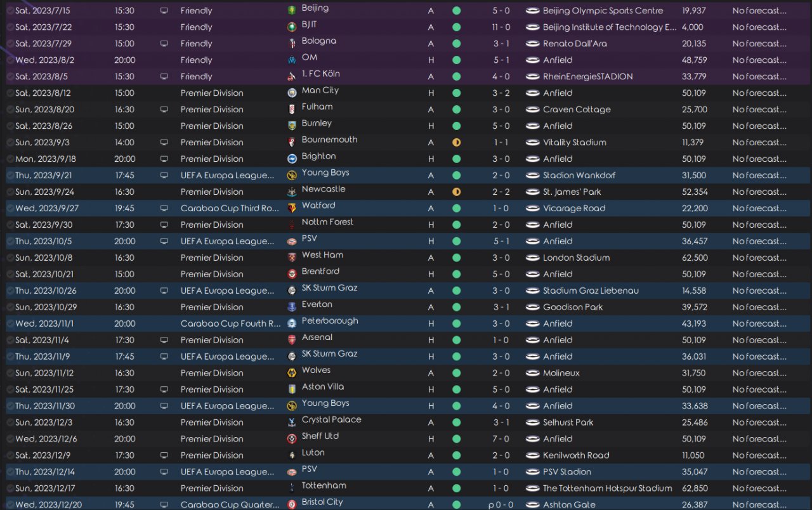812x510 pixels.
Task: Click the Man City club badge
Action: [292, 93]
